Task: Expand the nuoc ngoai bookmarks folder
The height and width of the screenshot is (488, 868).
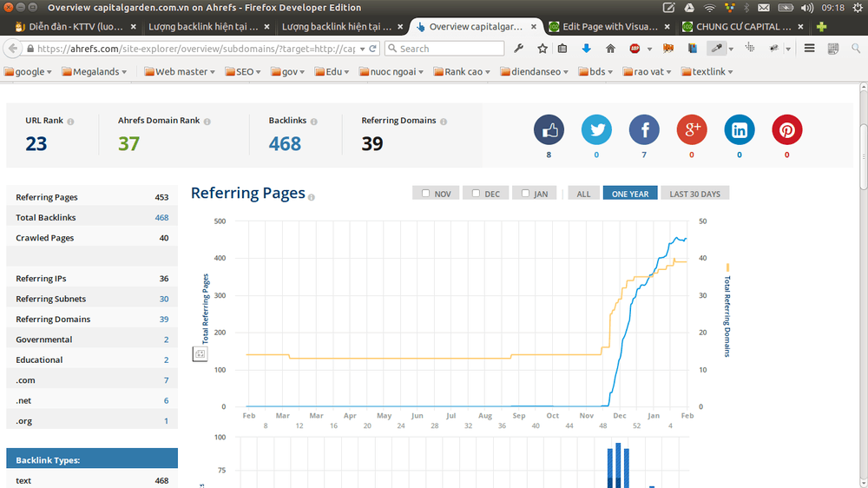Action: [391, 72]
